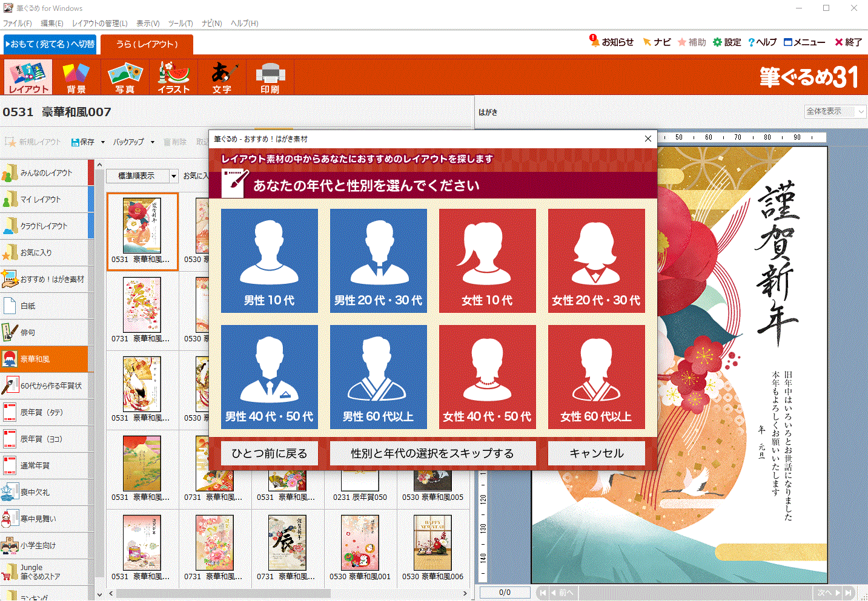Open the 印刷 (print) tool
This screenshot has height=601, width=868.
click(x=270, y=77)
